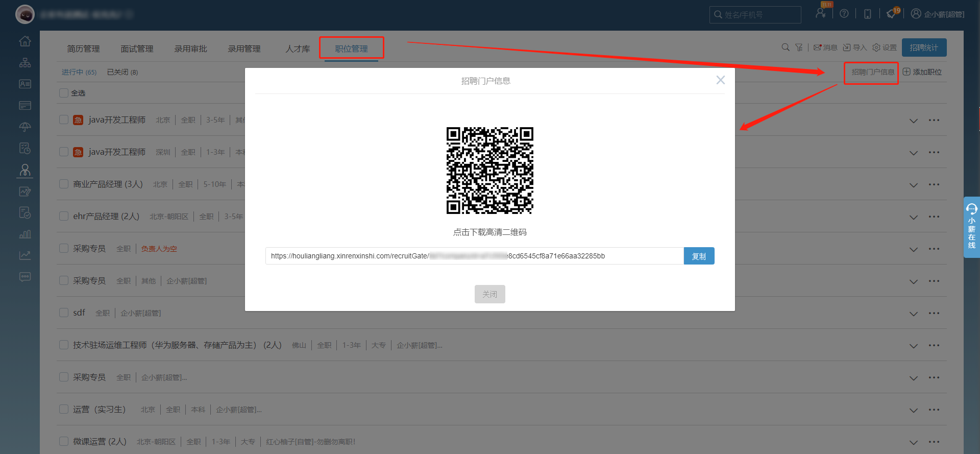This screenshot has height=454, width=980.
Task: Click 添加职位 button
Action: [922, 72]
